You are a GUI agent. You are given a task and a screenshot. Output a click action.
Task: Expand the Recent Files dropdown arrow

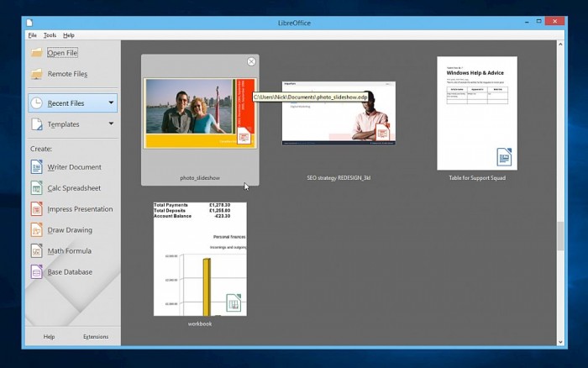coord(111,103)
